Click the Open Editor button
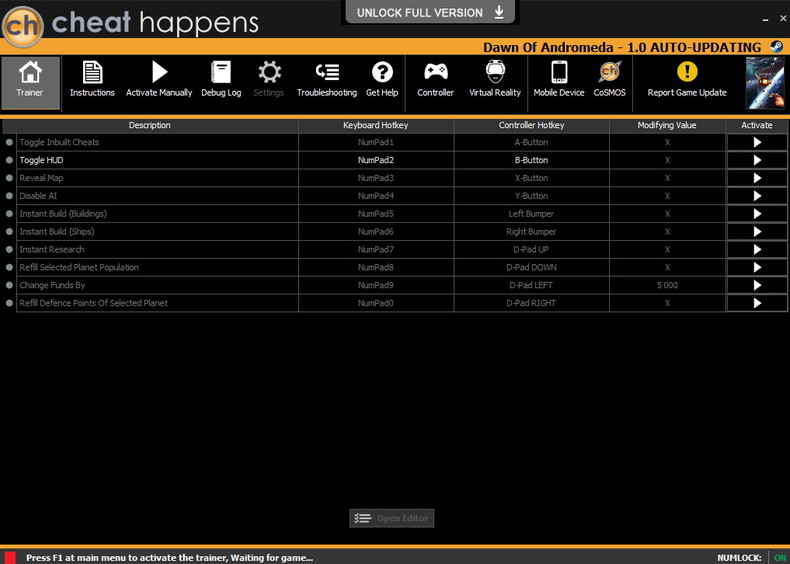 coord(391,518)
